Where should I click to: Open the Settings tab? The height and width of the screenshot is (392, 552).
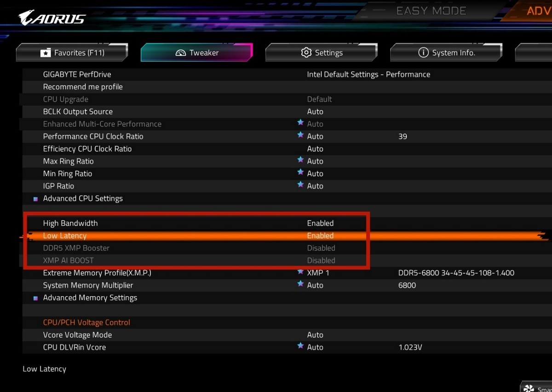[322, 52]
